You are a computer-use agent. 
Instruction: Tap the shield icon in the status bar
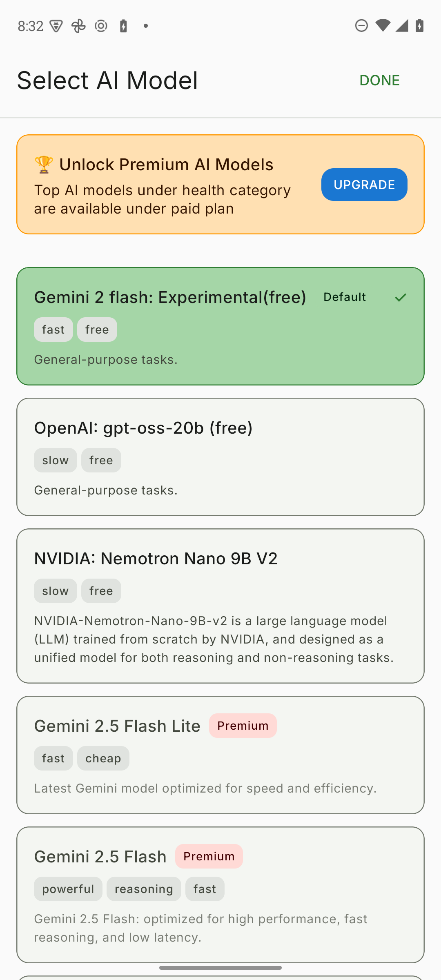pos(56,26)
